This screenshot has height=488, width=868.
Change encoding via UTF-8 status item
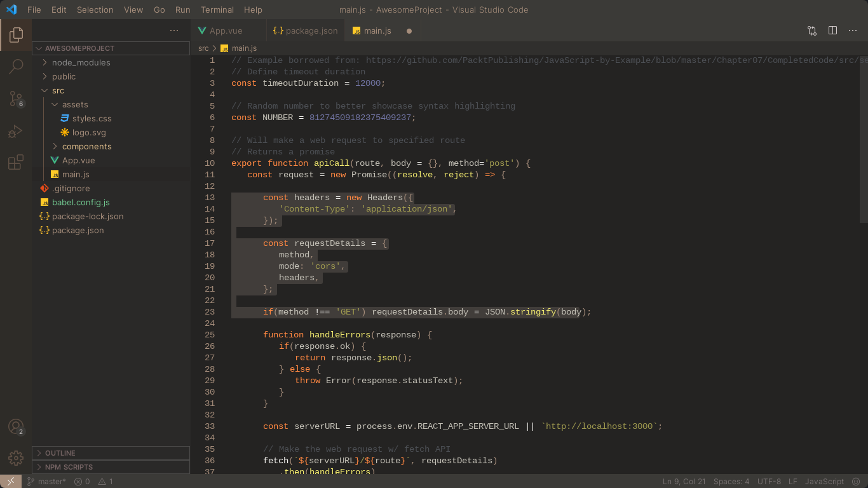[769, 481]
